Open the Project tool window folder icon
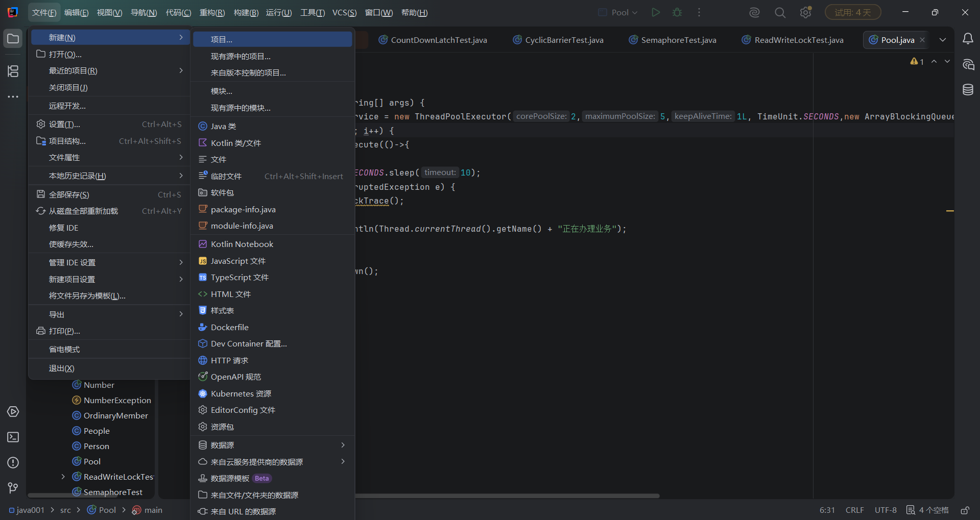This screenshot has height=520, width=980. click(x=13, y=39)
